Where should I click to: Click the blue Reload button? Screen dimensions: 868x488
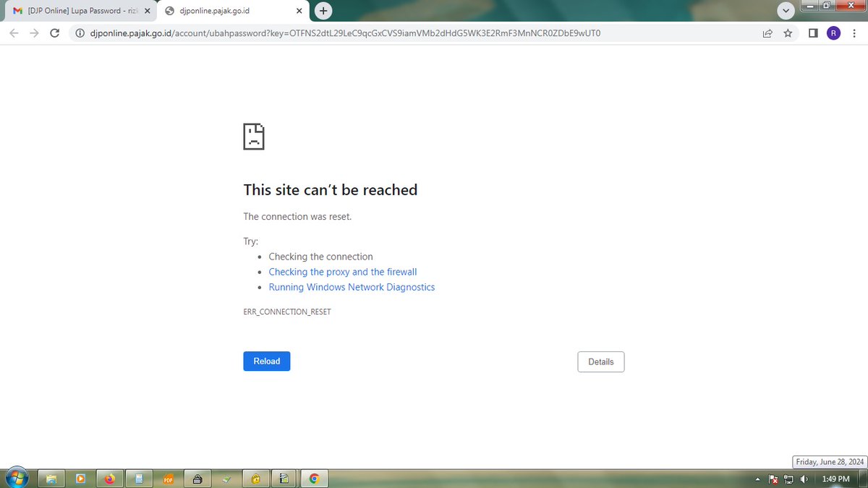click(267, 361)
